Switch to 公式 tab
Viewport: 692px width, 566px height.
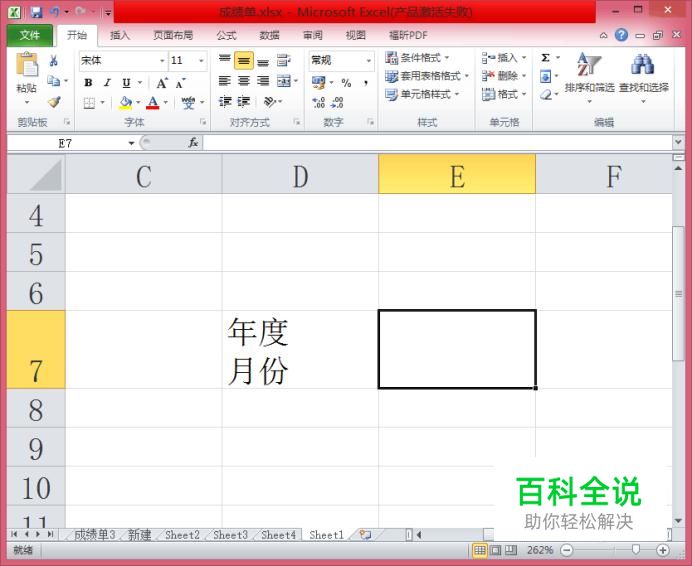(x=227, y=35)
